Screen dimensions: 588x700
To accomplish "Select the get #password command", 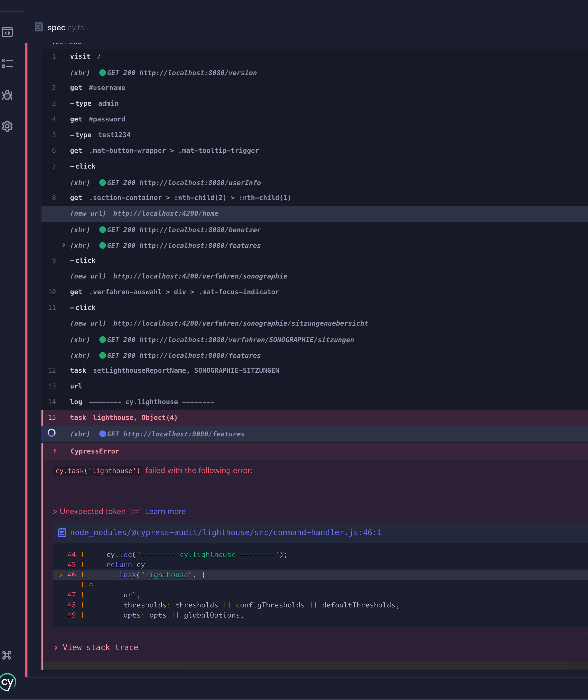I will pyautogui.click(x=315, y=119).
